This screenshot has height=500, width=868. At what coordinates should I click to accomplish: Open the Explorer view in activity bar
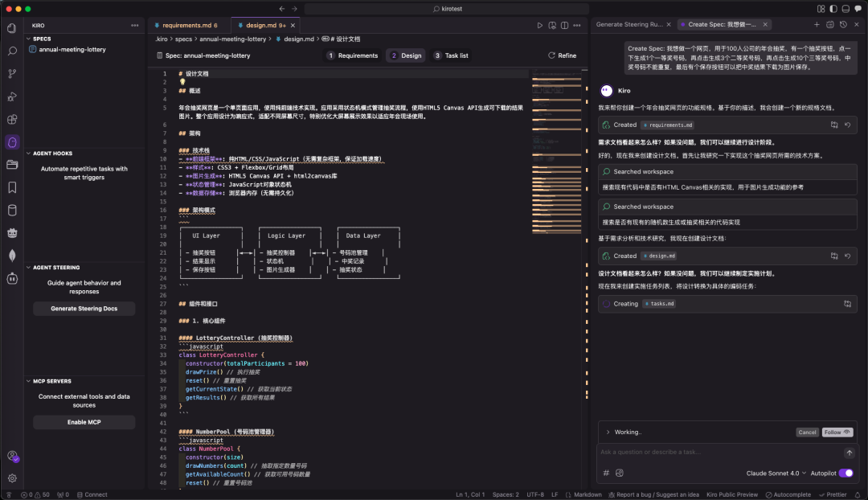[11, 28]
